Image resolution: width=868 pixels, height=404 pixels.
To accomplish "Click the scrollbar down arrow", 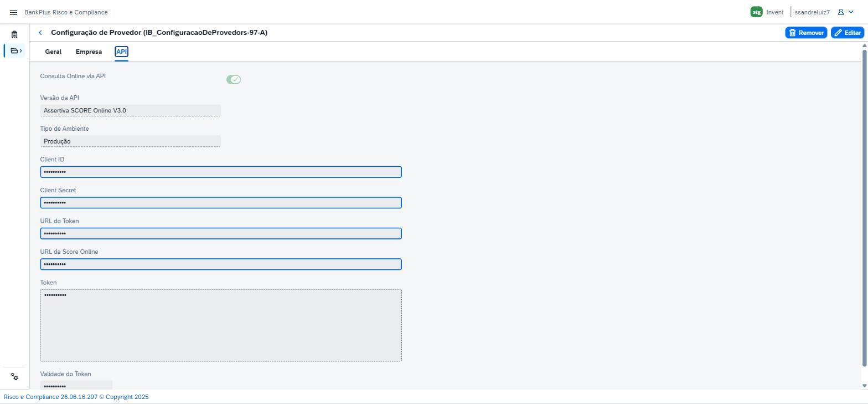I will [x=865, y=386].
